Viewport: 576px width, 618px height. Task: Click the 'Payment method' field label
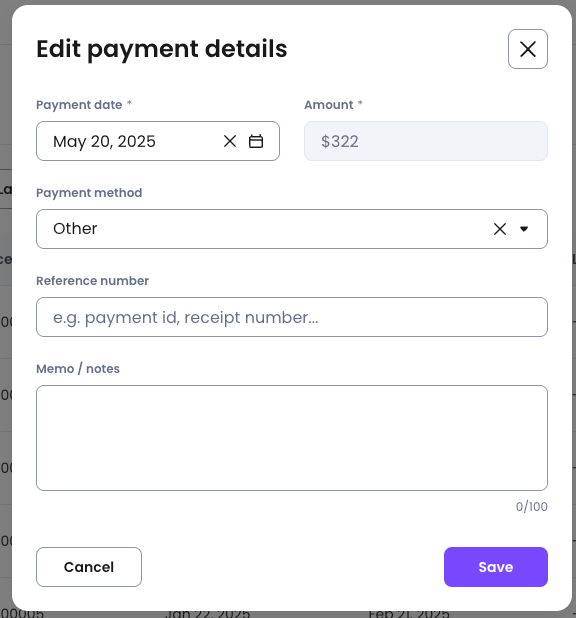pyautogui.click(x=89, y=193)
